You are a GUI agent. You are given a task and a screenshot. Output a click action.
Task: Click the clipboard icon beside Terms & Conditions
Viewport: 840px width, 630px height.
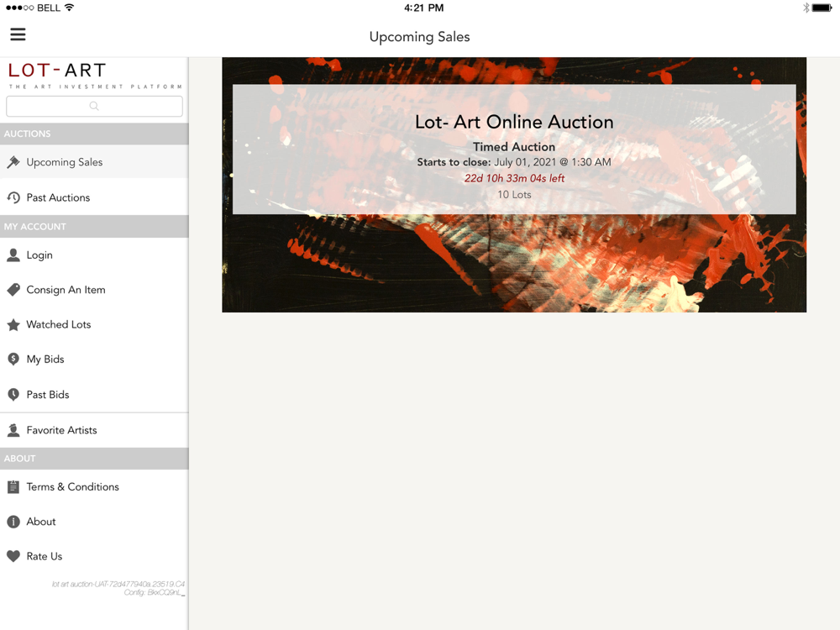point(13,487)
